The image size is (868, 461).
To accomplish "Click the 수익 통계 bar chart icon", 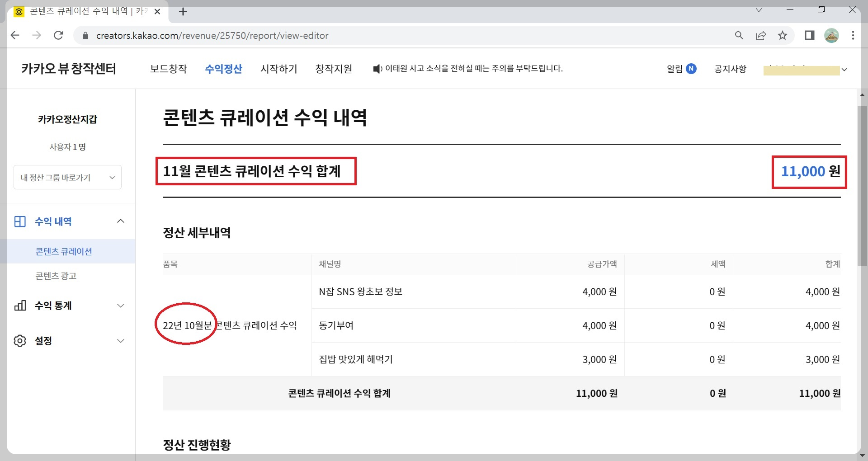I will (20, 306).
